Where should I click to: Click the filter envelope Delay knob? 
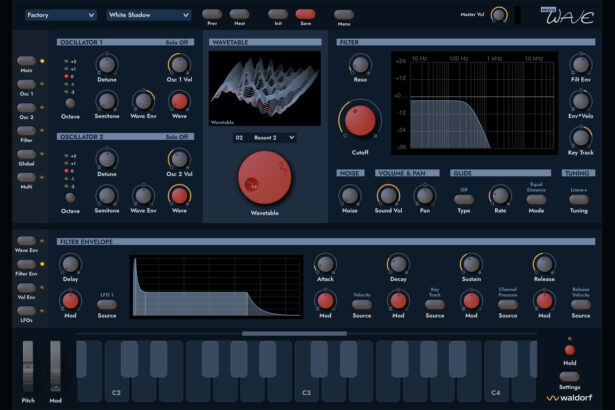[70, 264]
